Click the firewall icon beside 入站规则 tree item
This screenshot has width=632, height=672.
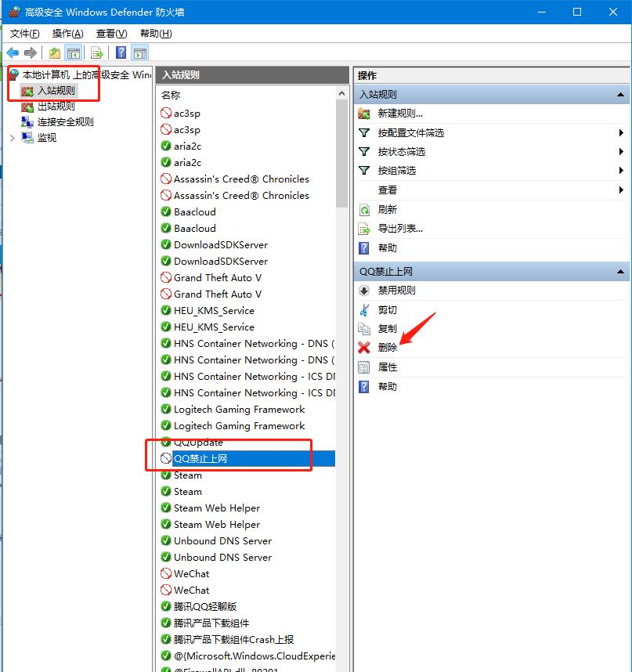point(27,91)
